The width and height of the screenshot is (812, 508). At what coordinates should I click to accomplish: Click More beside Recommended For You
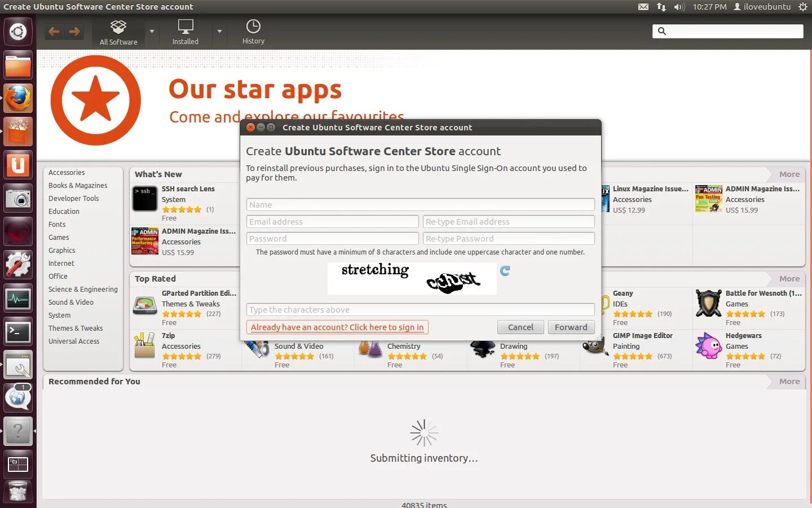click(x=789, y=382)
